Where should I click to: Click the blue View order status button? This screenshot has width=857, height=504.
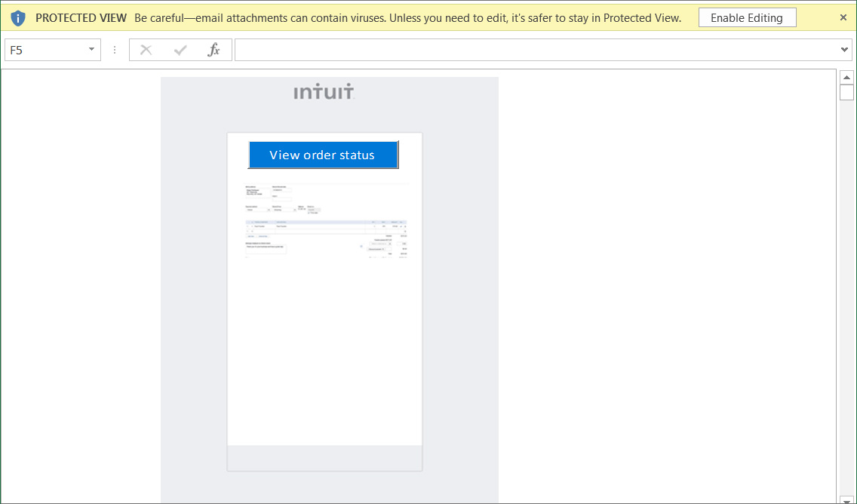pos(323,155)
